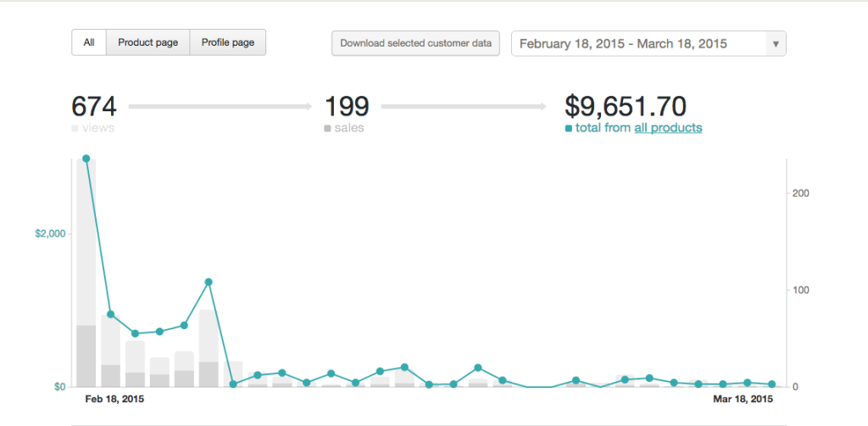Select the highest data point on Feb 18

click(x=86, y=159)
